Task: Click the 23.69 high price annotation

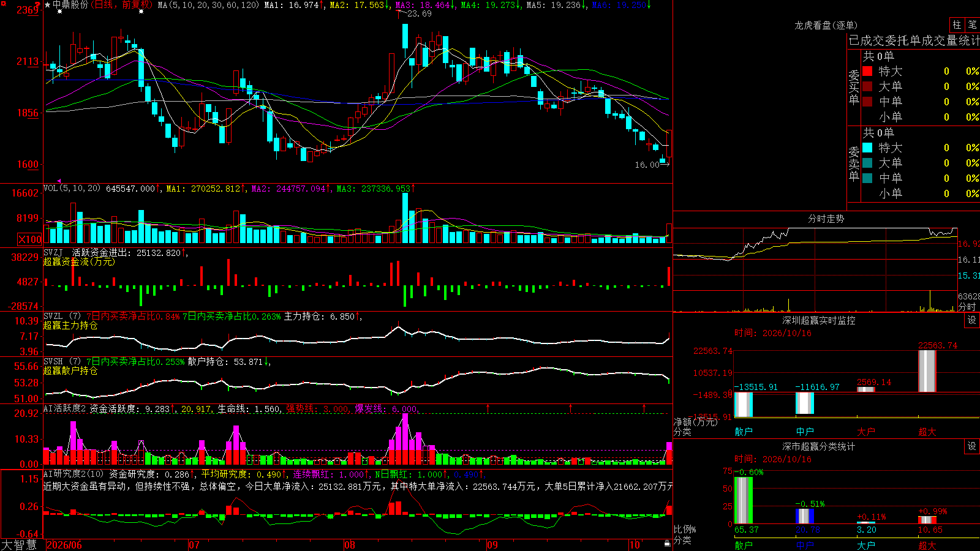Action: click(x=420, y=13)
